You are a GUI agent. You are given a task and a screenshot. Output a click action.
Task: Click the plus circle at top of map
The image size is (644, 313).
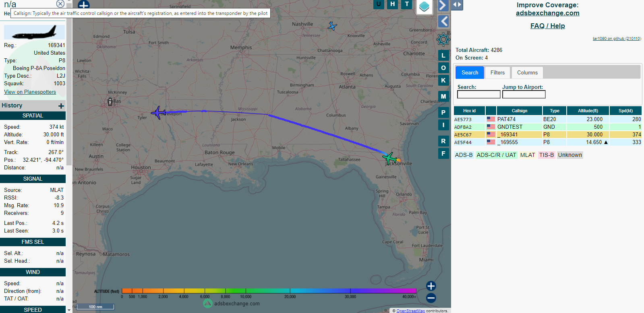pyautogui.click(x=83, y=4)
